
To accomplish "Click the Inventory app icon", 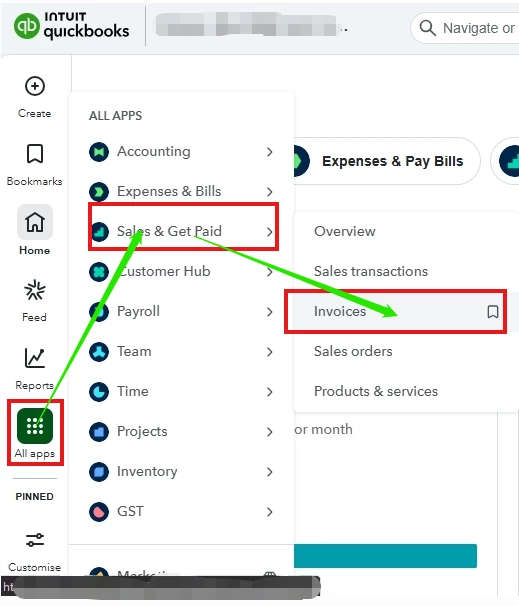I will (99, 472).
